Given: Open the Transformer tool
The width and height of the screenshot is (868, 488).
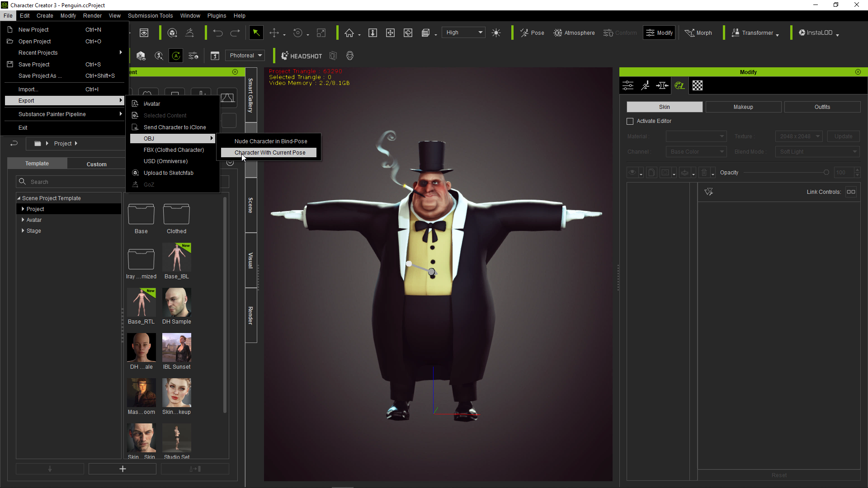Looking at the screenshot, I should point(755,33).
